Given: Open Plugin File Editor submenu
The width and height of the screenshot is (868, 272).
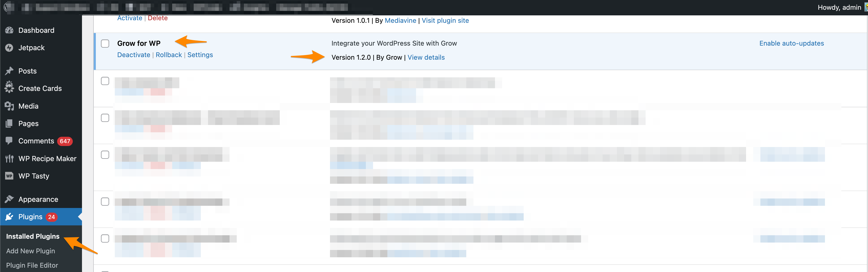Looking at the screenshot, I should pos(32,265).
